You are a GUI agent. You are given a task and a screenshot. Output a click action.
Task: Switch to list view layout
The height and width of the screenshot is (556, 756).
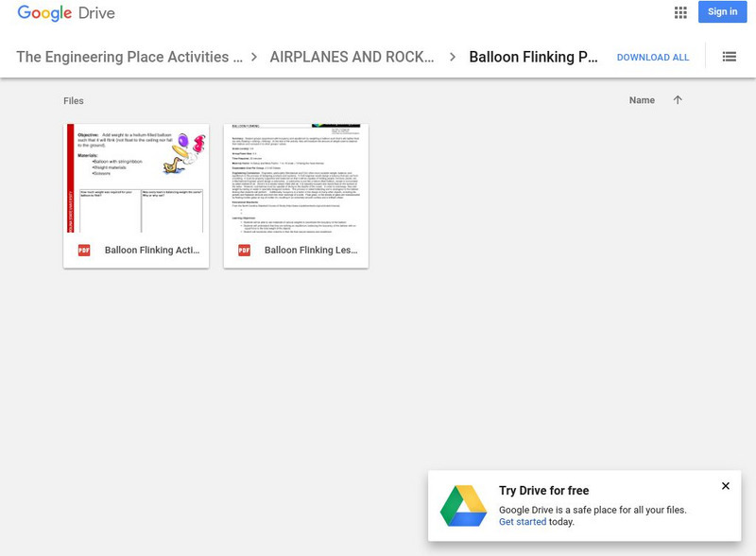tap(728, 57)
